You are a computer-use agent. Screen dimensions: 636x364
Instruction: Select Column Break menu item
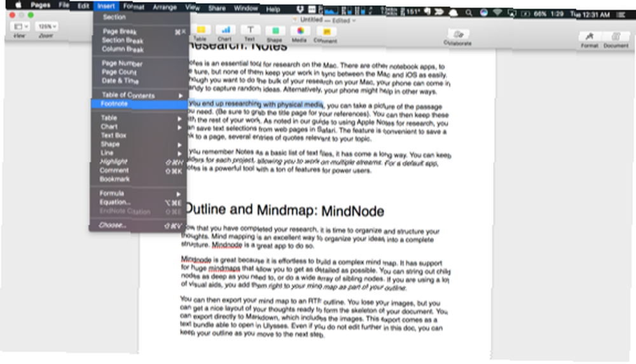coord(140,49)
